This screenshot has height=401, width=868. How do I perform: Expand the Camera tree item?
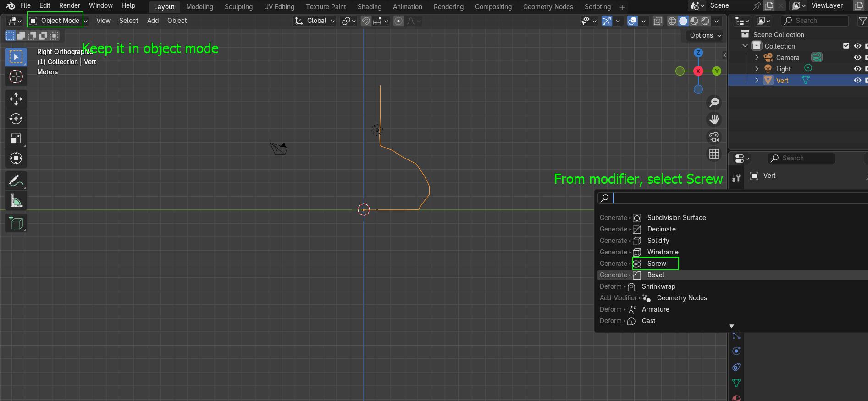[x=757, y=57]
